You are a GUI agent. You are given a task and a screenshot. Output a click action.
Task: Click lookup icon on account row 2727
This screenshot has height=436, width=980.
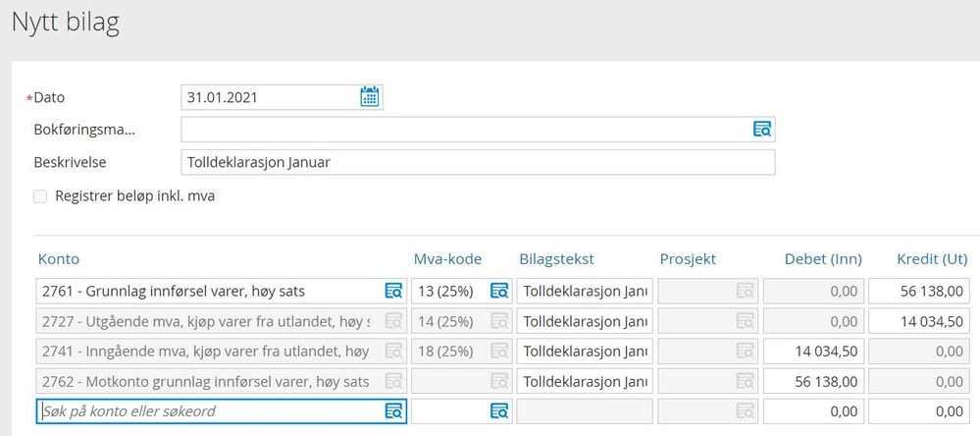pyautogui.click(x=394, y=321)
